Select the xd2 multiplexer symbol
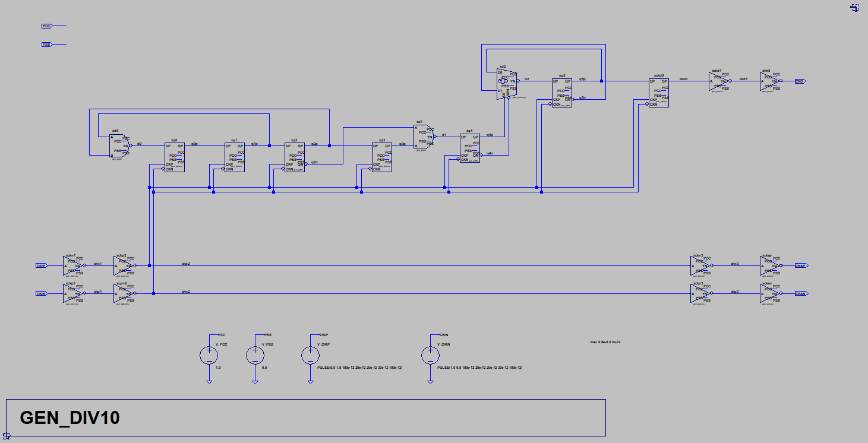The height and width of the screenshot is (443, 868). click(505, 82)
